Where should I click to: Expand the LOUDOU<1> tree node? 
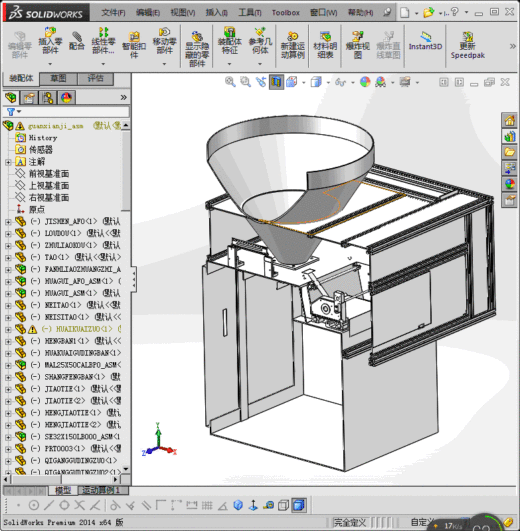pyautogui.click(x=8, y=234)
